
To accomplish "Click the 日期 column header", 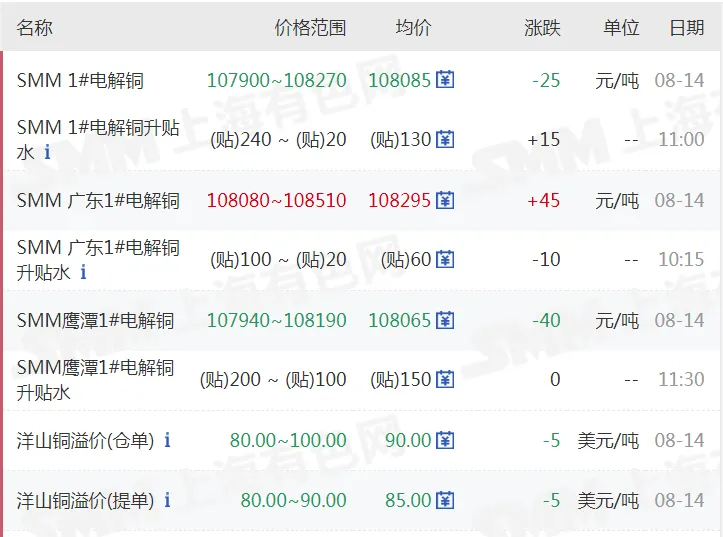I will tap(687, 28).
